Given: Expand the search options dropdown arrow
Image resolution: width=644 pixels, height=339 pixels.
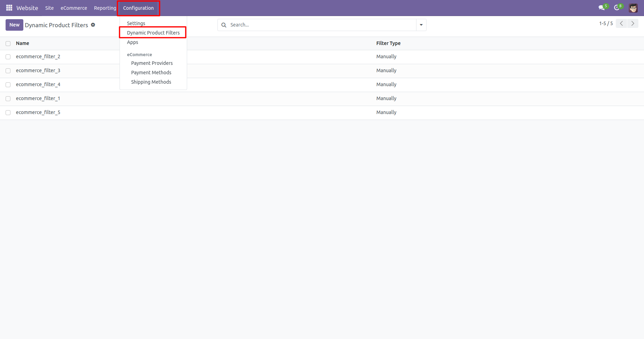Looking at the screenshot, I should (x=421, y=25).
